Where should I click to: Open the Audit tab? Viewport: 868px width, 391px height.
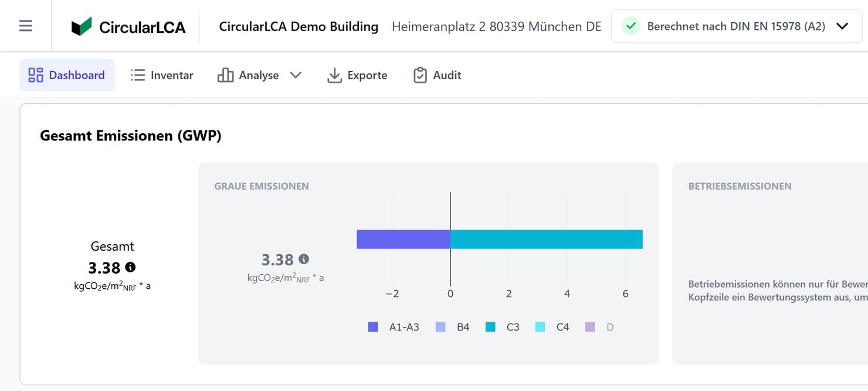(438, 75)
